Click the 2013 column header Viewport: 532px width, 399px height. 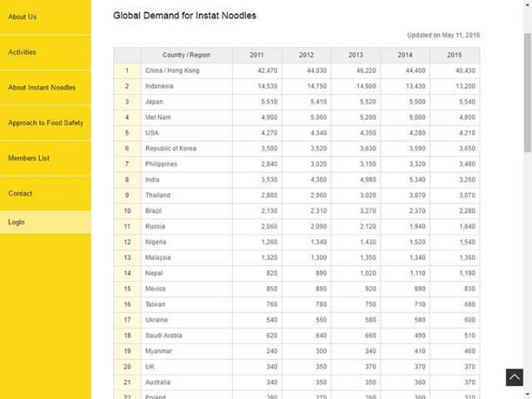point(356,55)
